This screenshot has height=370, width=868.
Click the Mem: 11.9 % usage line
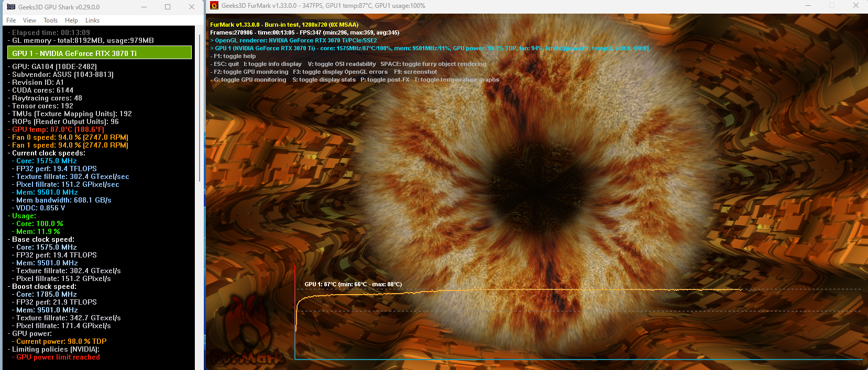pos(36,231)
